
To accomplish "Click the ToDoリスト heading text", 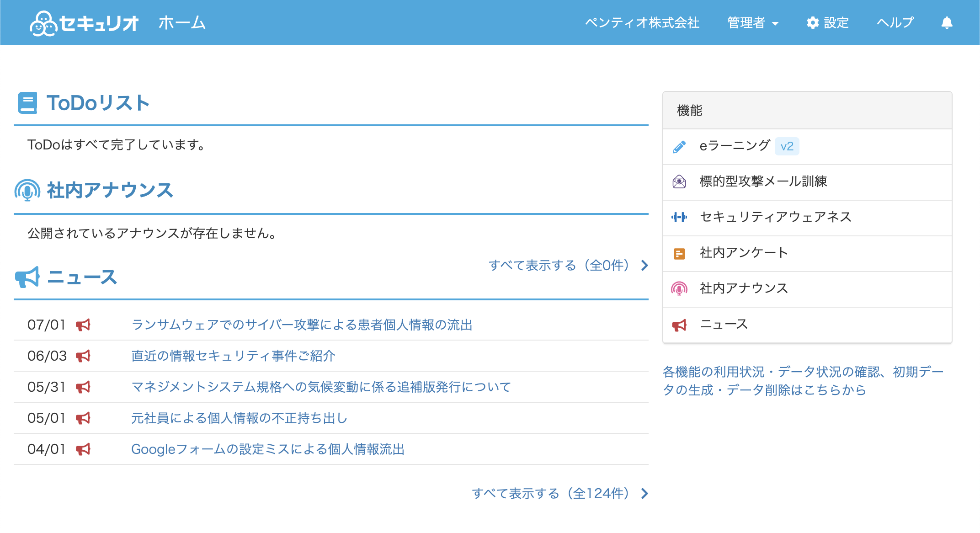I will [x=98, y=103].
